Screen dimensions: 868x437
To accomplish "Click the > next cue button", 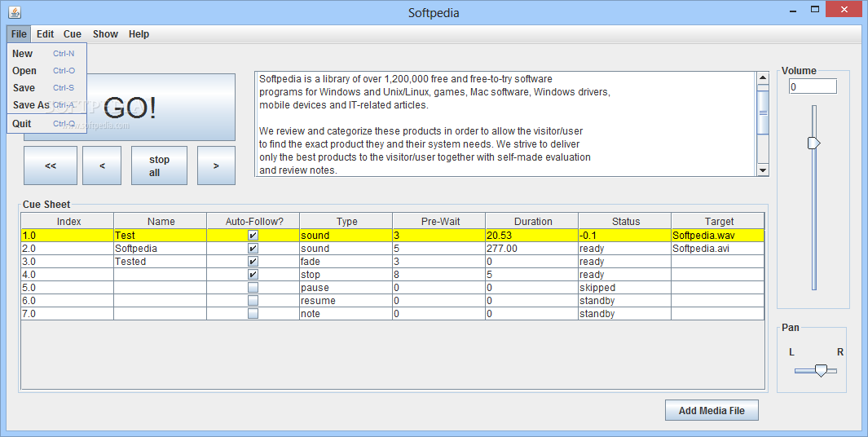I will 216,166.
